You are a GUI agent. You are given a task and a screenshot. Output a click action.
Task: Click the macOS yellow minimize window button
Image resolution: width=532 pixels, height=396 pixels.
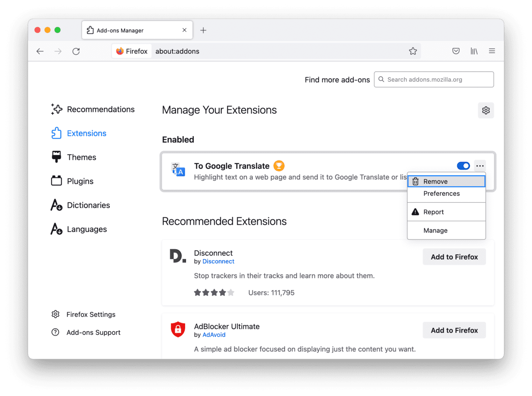47,30
